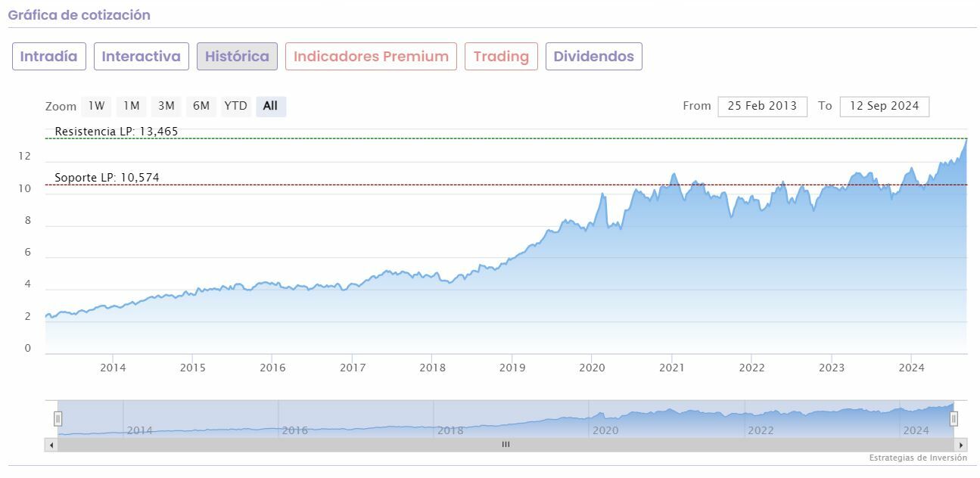Click the scrollbar left arrow

(51, 445)
